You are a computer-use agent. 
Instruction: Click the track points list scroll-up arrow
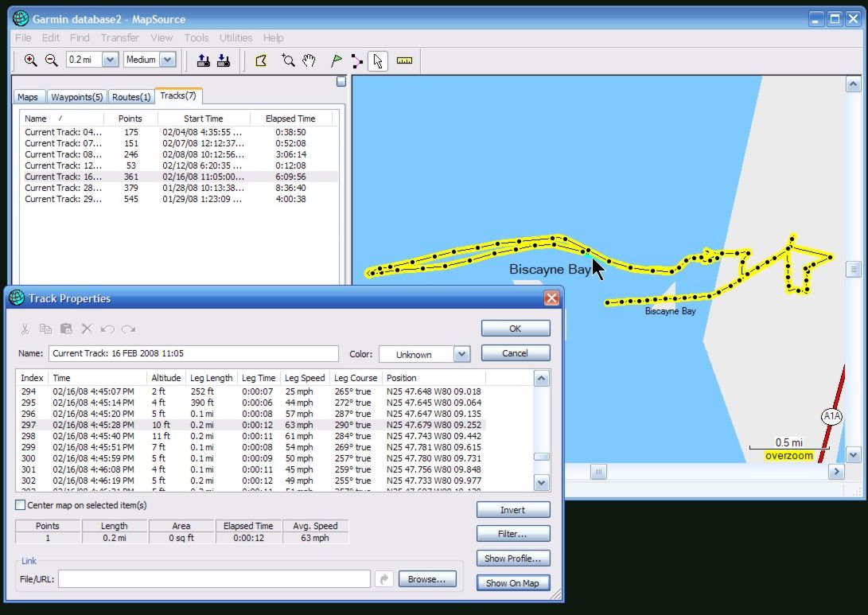[541, 379]
